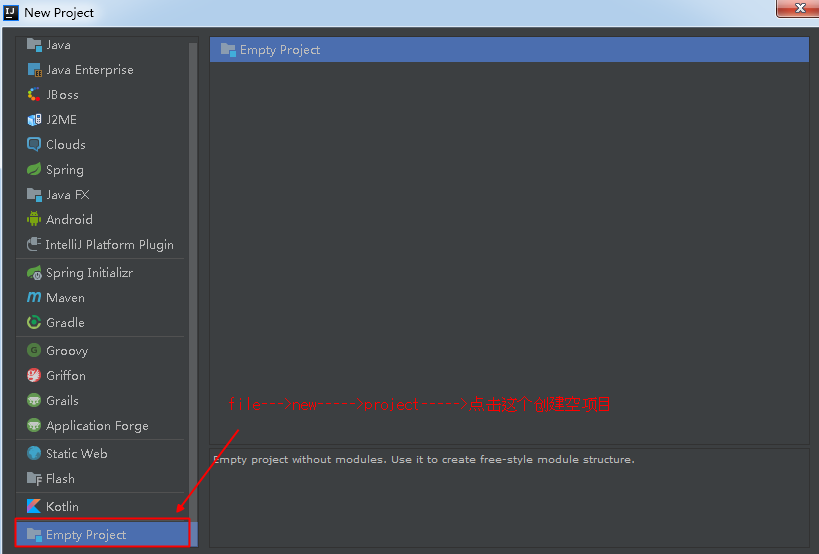Click the IntelliJ logo in title bar
The width and height of the screenshot is (819, 554).
click(x=11, y=12)
